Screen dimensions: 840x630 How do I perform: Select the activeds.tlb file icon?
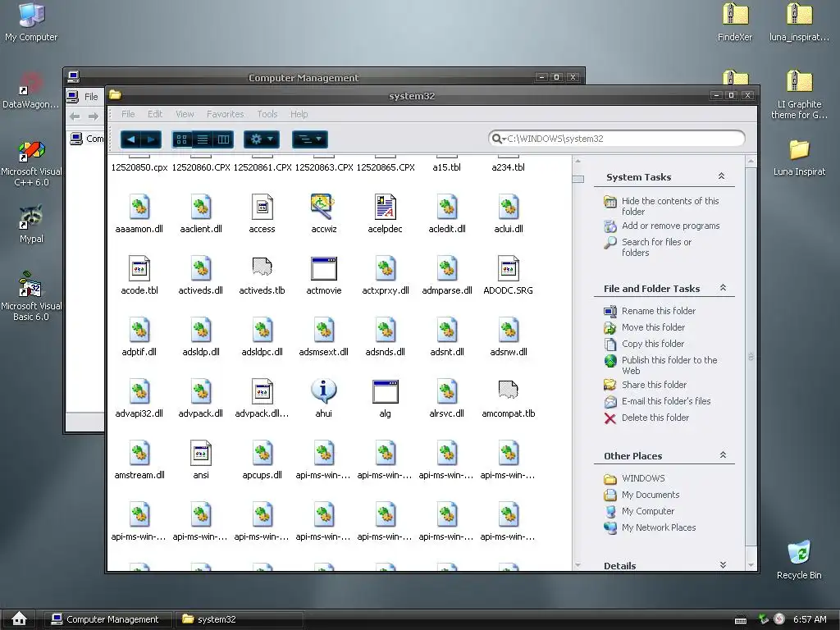pos(262,268)
